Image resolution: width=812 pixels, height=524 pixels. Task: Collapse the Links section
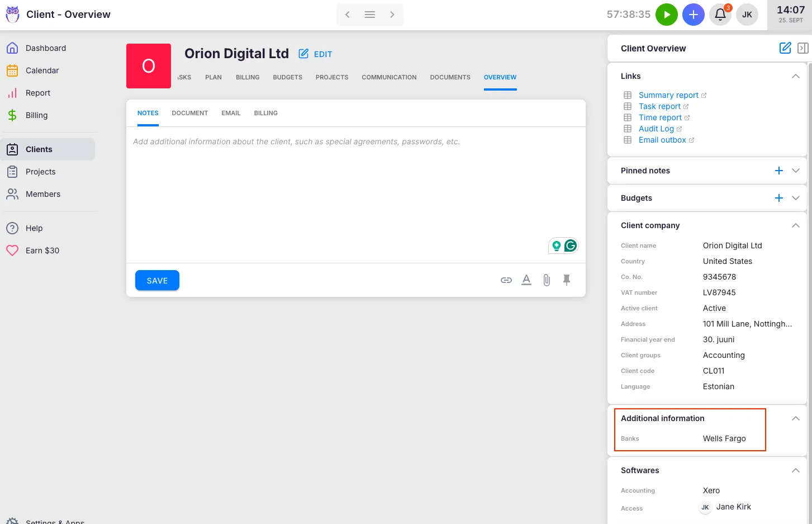coord(795,76)
